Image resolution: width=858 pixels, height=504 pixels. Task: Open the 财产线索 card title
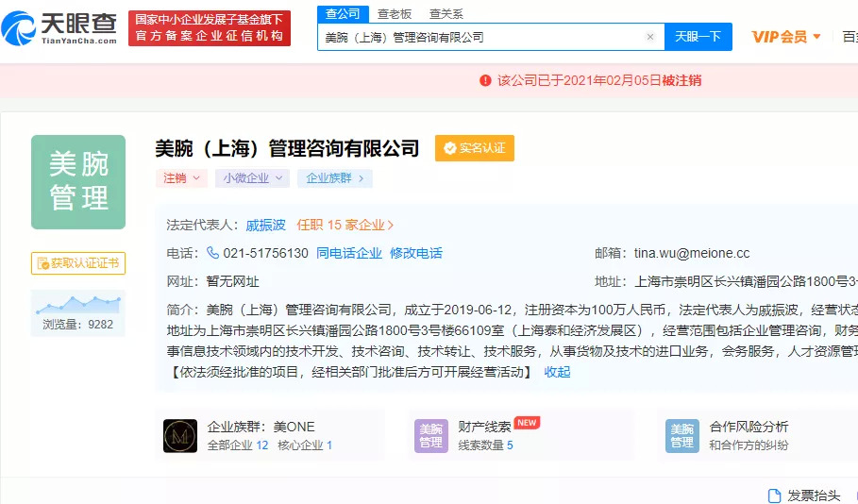pyautogui.click(x=484, y=427)
